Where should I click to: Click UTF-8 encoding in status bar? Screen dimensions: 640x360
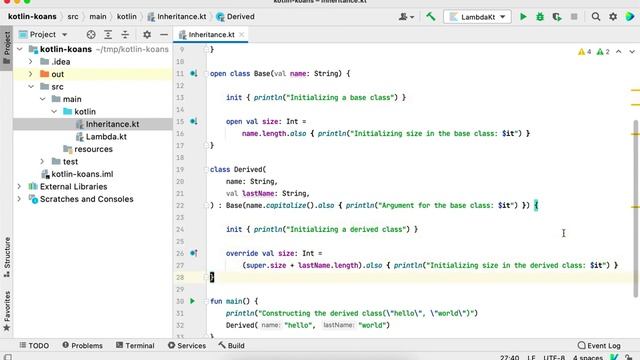[553, 358]
